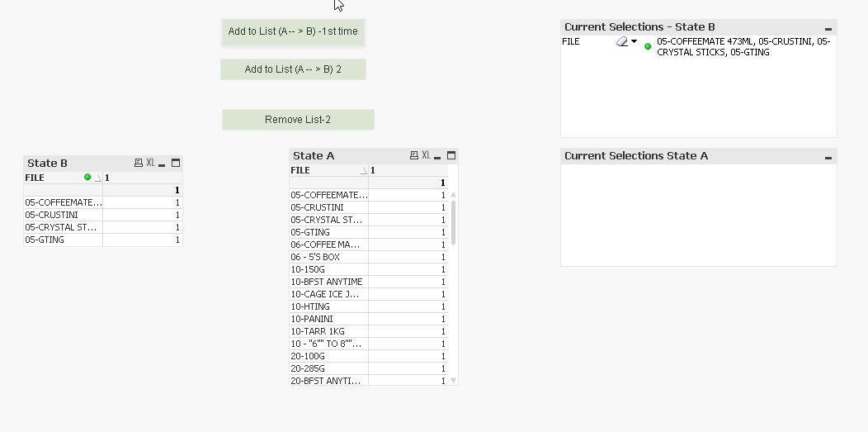Click the "Remove List-2" button

(298, 120)
